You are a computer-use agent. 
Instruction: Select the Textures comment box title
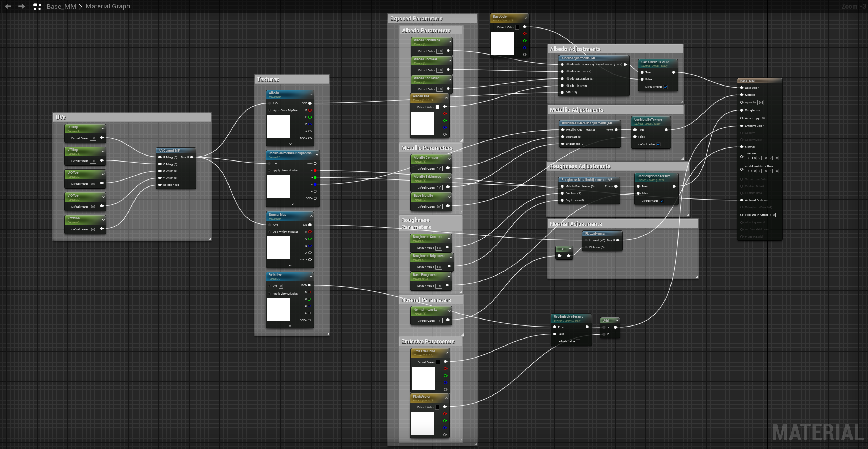tap(268, 79)
